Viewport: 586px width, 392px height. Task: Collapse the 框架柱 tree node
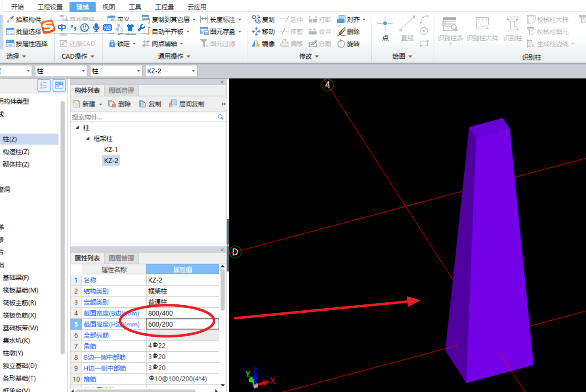(x=88, y=139)
